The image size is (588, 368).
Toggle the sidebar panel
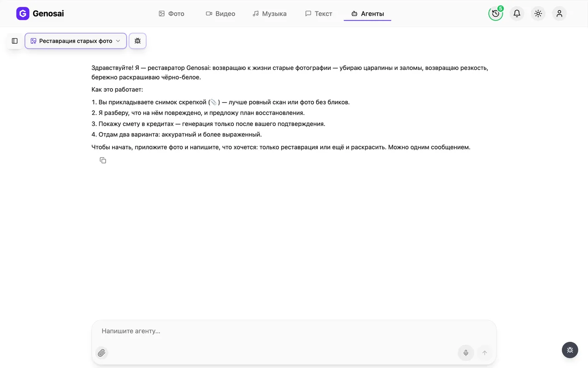pyautogui.click(x=15, y=41)
